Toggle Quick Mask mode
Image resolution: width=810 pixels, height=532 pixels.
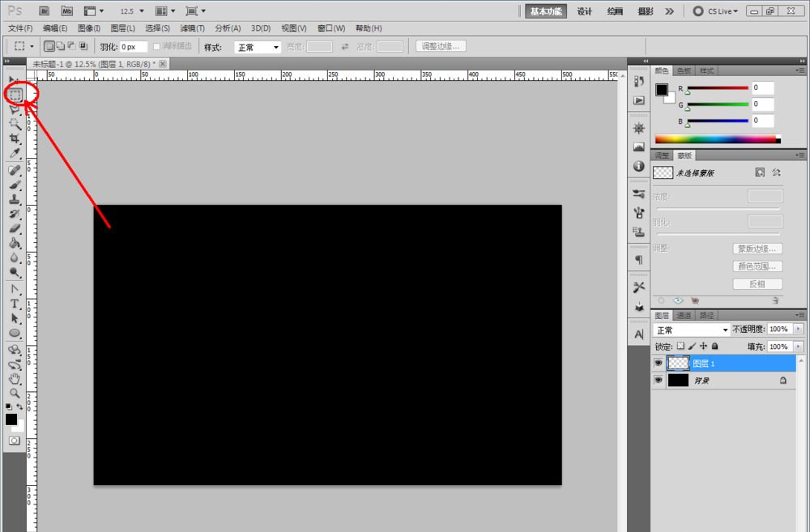[x=15, y=440]
